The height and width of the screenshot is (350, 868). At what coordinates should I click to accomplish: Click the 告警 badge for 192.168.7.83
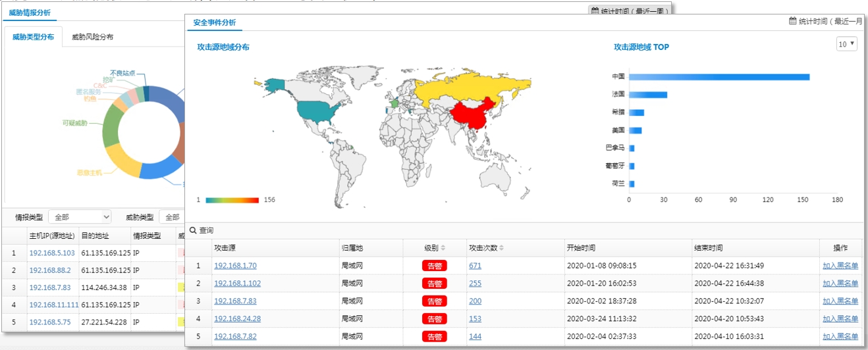434,301
